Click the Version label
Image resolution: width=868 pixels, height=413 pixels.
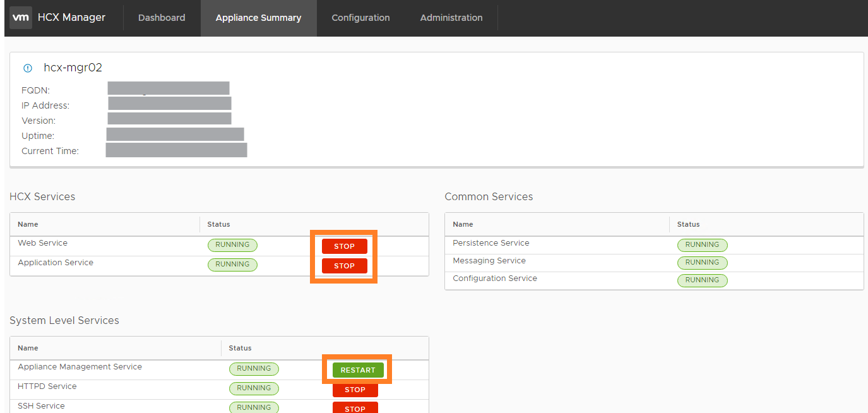[39, 121]
